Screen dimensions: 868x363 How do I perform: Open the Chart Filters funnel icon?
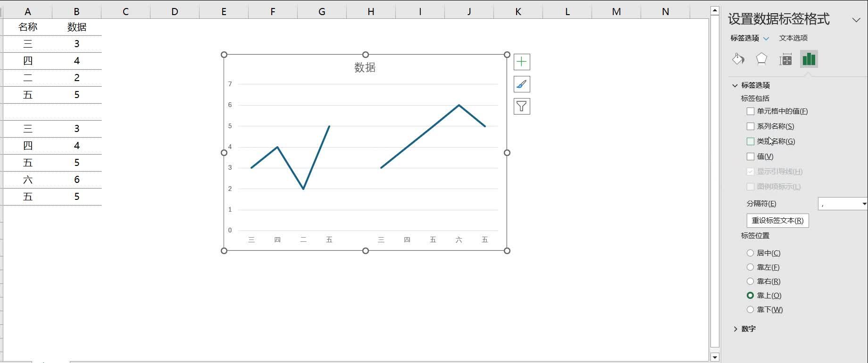(x=521, y=107)
